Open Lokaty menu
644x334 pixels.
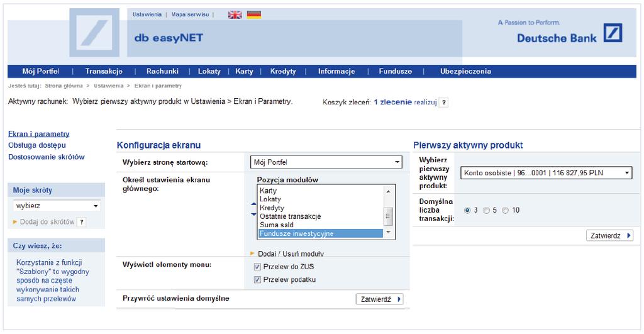[209, 71]
